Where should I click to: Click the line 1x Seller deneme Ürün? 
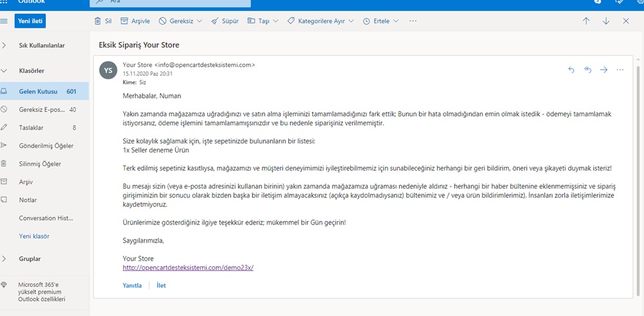[156, 150]
